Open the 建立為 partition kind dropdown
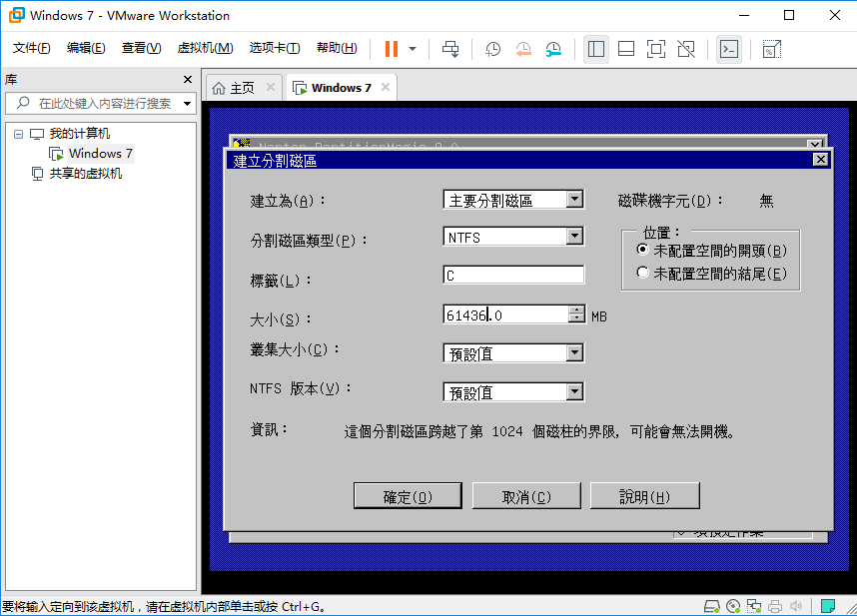This screenshot has width=857, height=616. click(574, 200)
